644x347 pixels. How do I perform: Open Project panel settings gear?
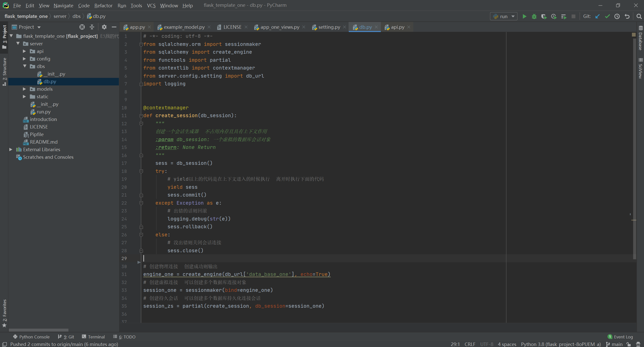click(104, 27)
